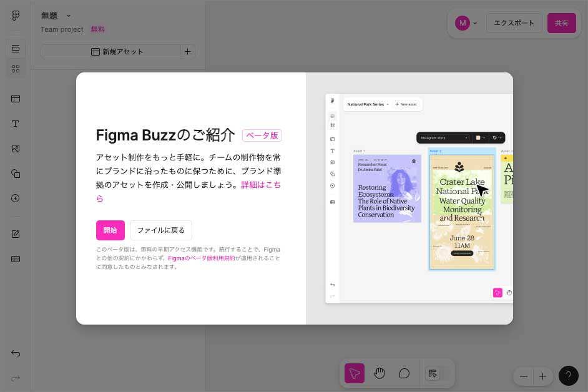This screenshot has height=392, width=588.
Task: Switch to the single asset view icon
Action: (x=16, y=49)
